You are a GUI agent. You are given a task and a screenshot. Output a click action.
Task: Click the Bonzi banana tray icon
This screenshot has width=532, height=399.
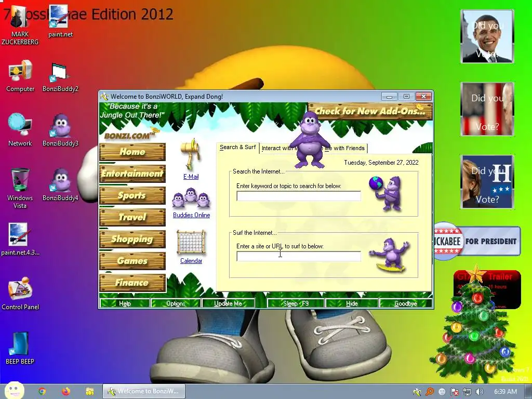[417, 392]
